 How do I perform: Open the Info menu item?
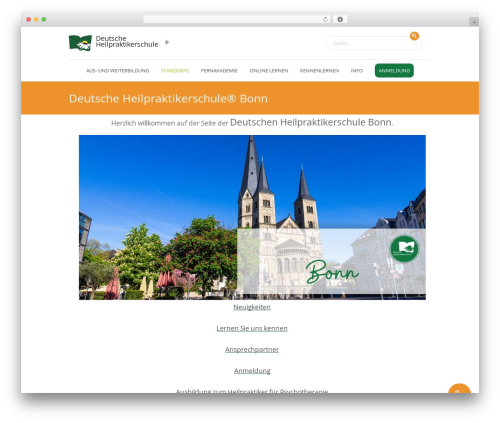[357, 71]
